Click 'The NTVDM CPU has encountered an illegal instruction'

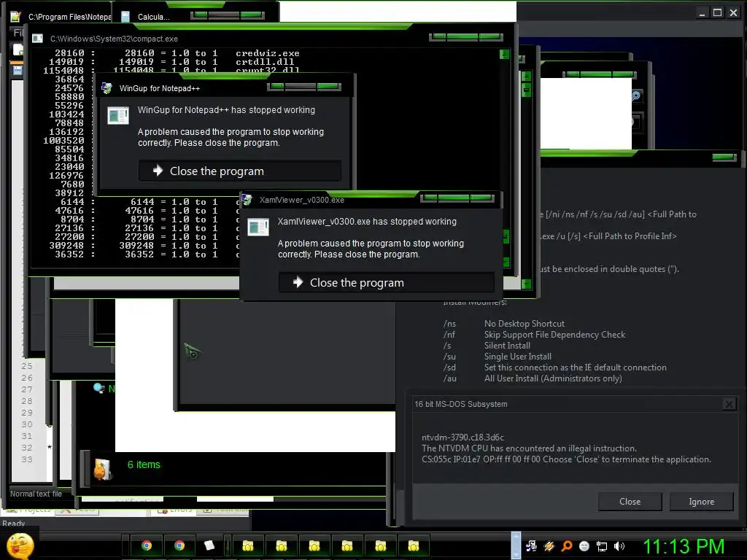coord(529,448)
